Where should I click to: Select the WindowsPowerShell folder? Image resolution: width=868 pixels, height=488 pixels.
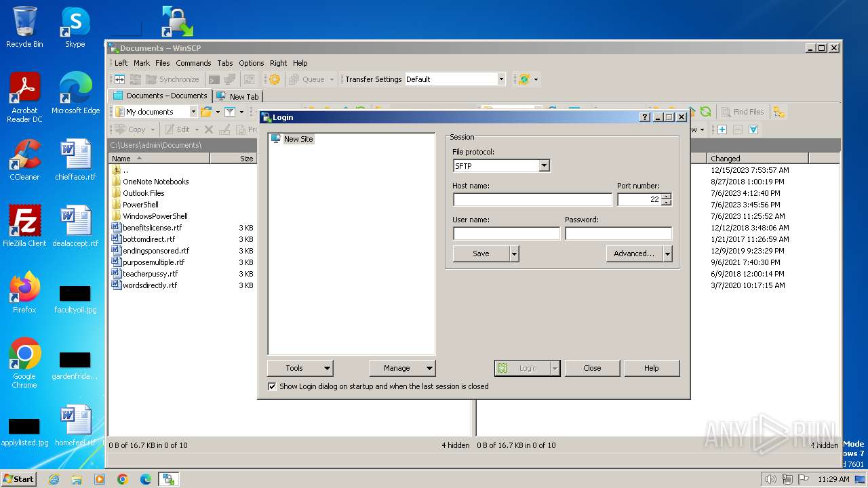tap(155, 216)
